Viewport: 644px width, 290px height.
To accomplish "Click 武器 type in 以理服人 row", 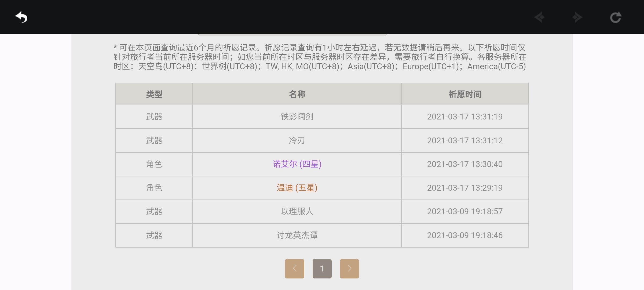I will click(x=154, y=211).
